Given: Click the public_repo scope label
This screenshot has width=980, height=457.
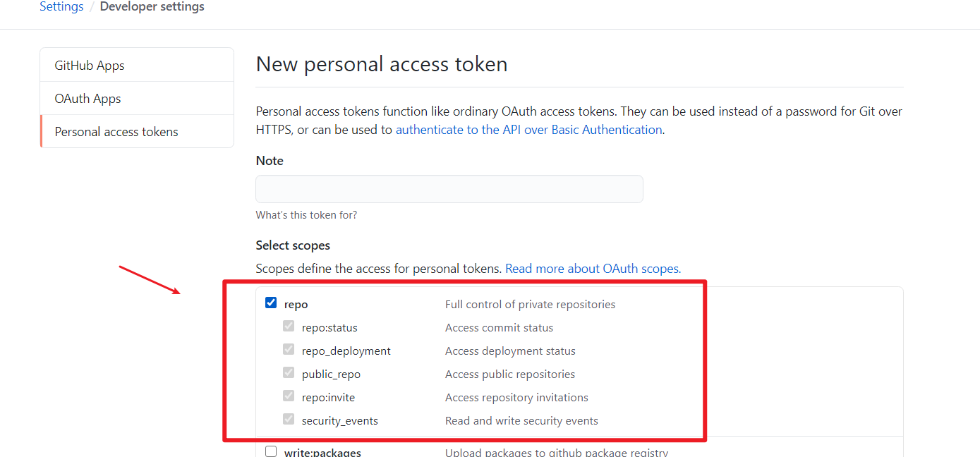Looking at the screenshot, I should (x=331, y=374).
